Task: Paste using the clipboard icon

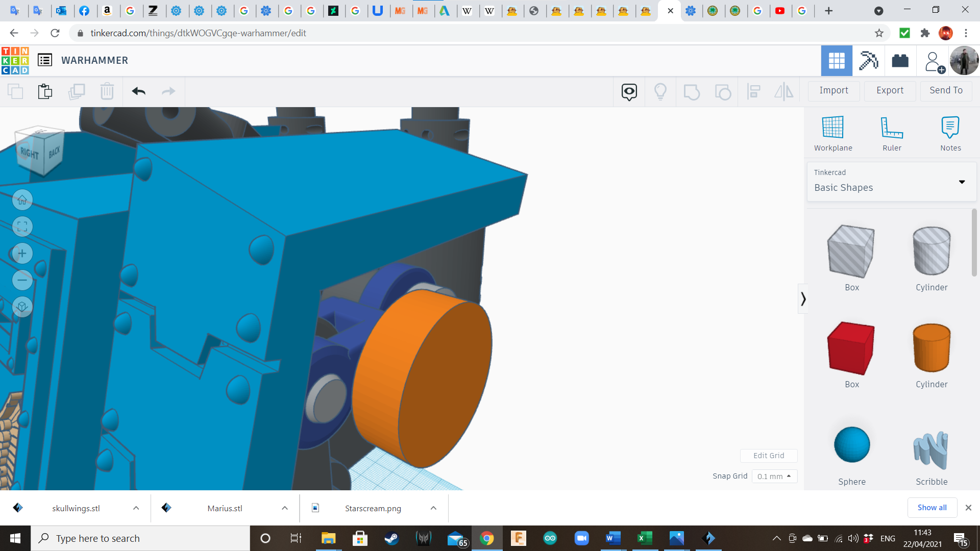Action: pyautogui.click(x=45, y=91)
